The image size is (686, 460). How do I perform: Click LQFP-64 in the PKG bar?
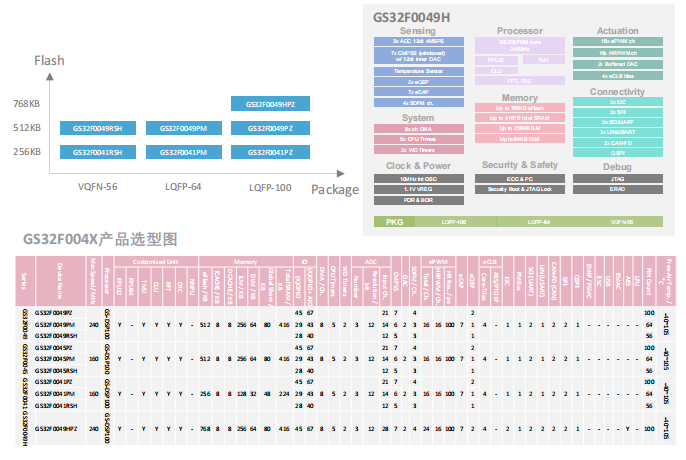539,222
